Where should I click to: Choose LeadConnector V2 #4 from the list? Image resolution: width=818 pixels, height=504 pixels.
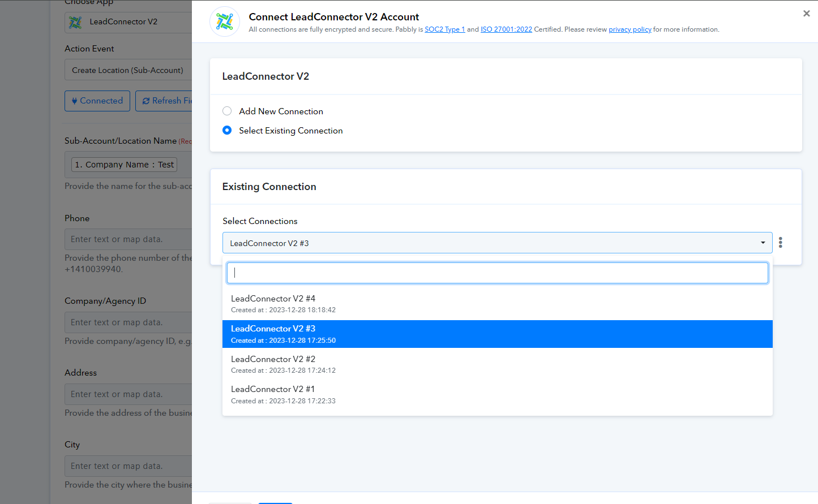pos(498,304)
